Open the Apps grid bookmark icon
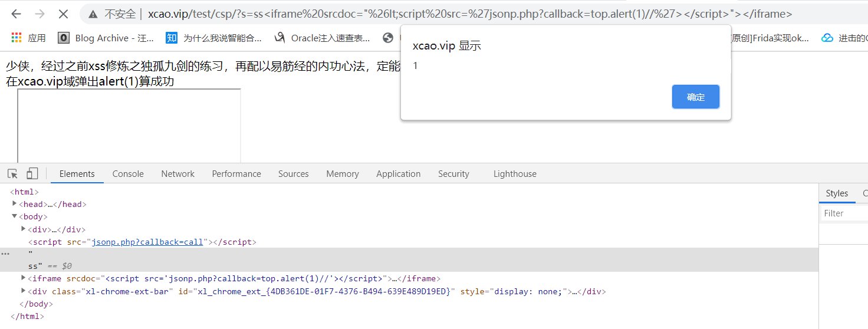The width and height of the screenshot is (868, 329). pos(17,38)
